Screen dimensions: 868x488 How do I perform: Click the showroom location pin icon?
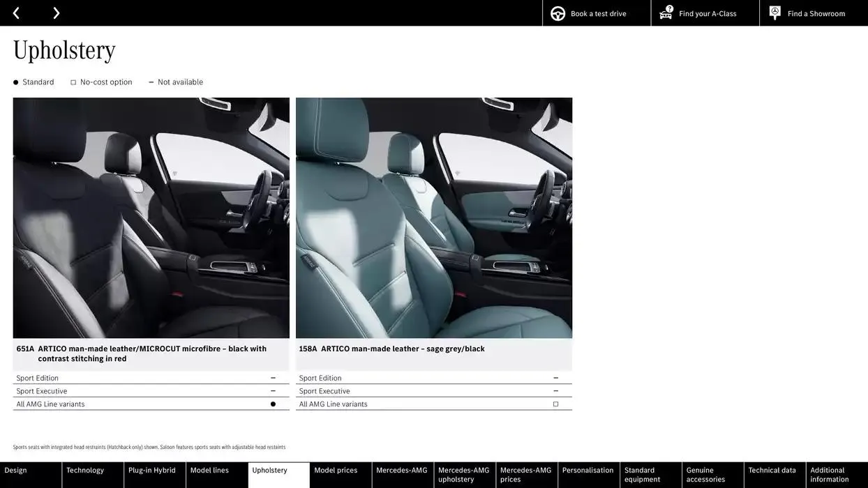coord(775,13)
